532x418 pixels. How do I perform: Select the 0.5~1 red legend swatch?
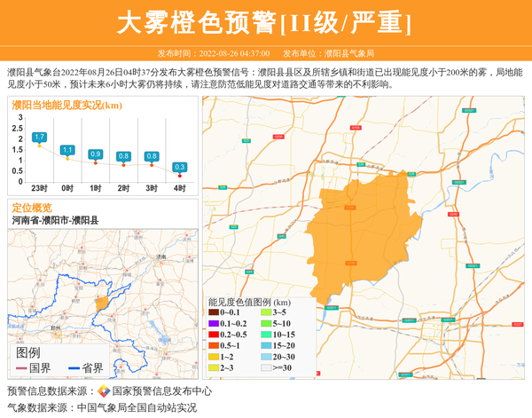(214, 345)
